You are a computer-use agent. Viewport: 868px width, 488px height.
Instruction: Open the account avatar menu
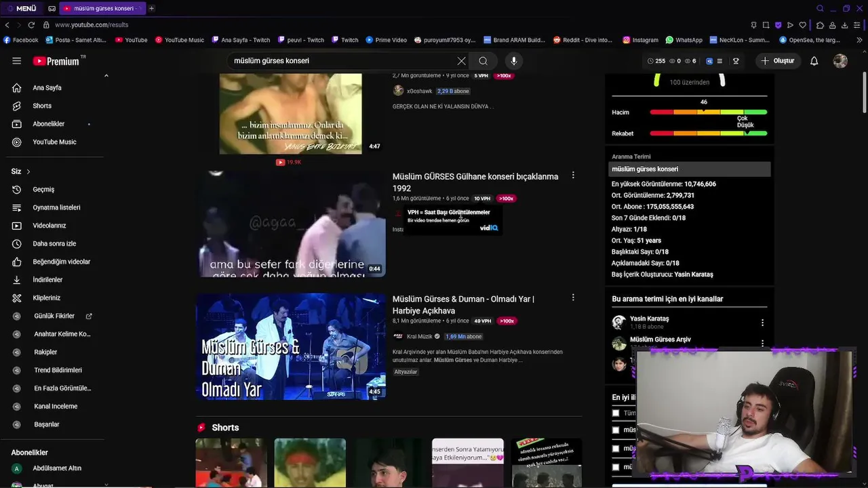[840, 61]
